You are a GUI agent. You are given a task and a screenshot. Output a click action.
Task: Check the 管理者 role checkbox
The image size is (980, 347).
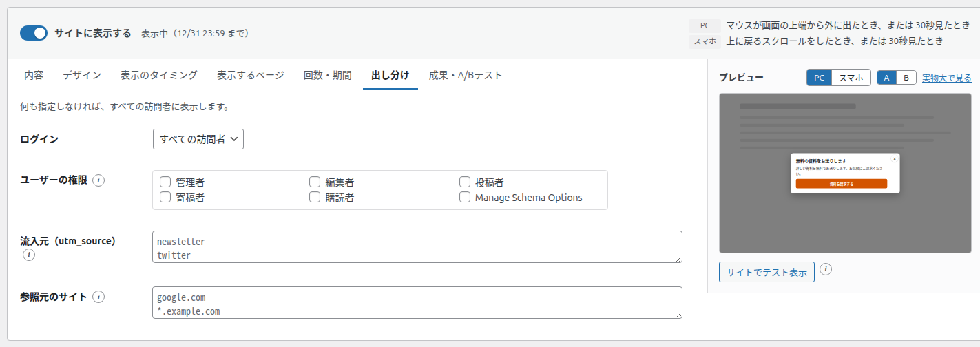(x=165, y=182)
